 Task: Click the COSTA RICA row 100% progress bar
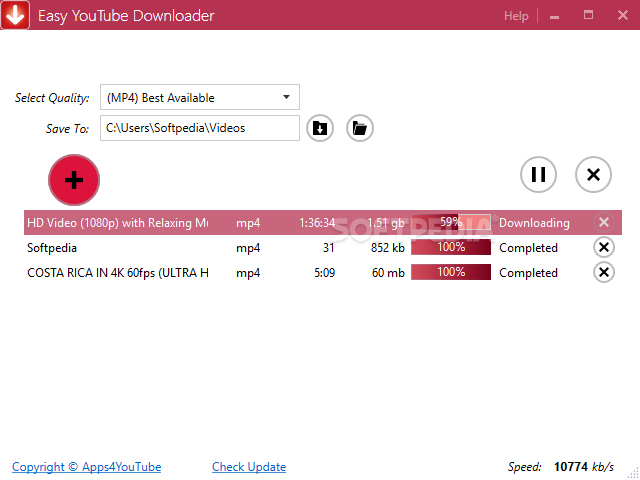(451, 272)
